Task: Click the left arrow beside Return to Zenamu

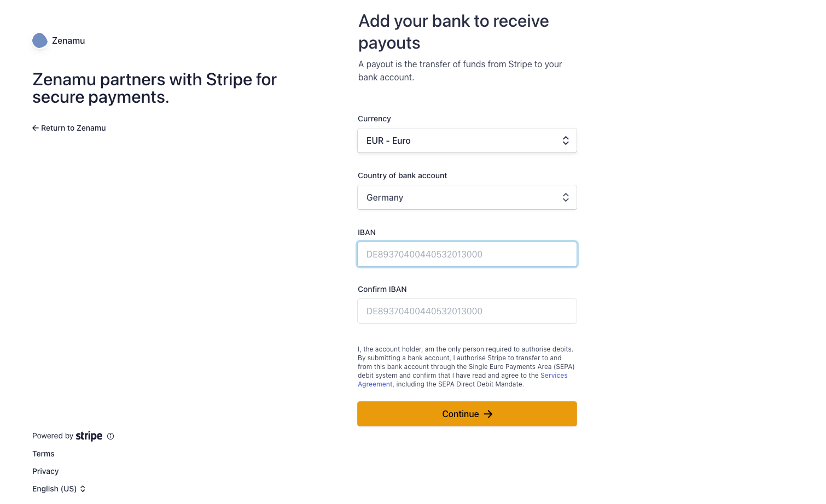Action: click(36, 128)
